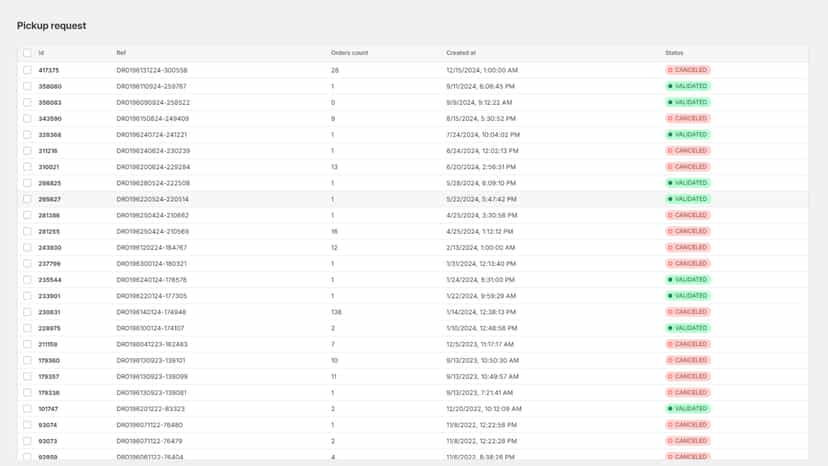Open pickup request id 230831
The image size is (828, 466).
tap(49, 312)
